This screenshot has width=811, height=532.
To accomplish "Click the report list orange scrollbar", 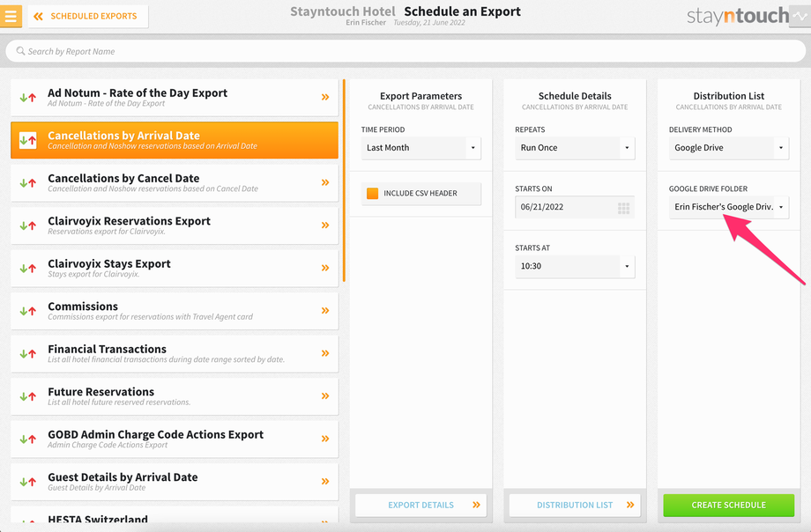I will [344, 180].
